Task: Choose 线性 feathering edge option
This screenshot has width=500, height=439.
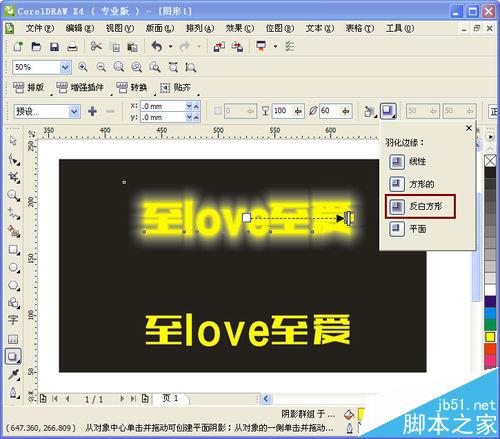Action: pos(407,162)
